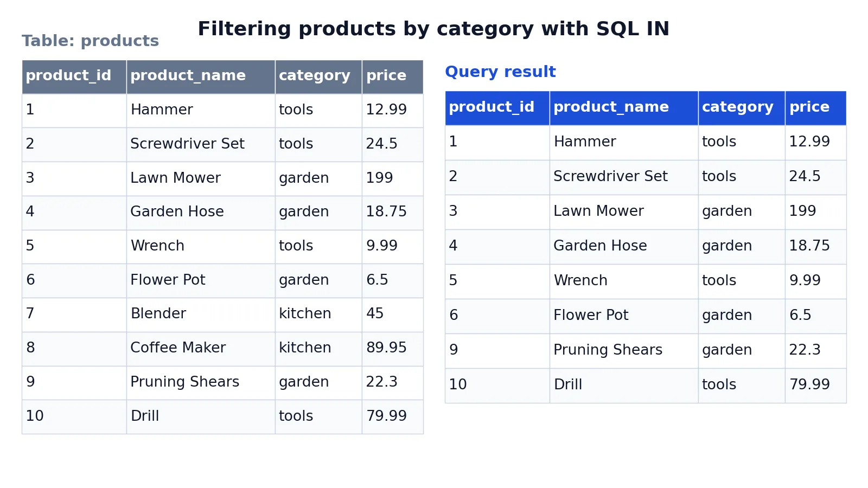Click product_id '7' cell

tap(74, 314)
